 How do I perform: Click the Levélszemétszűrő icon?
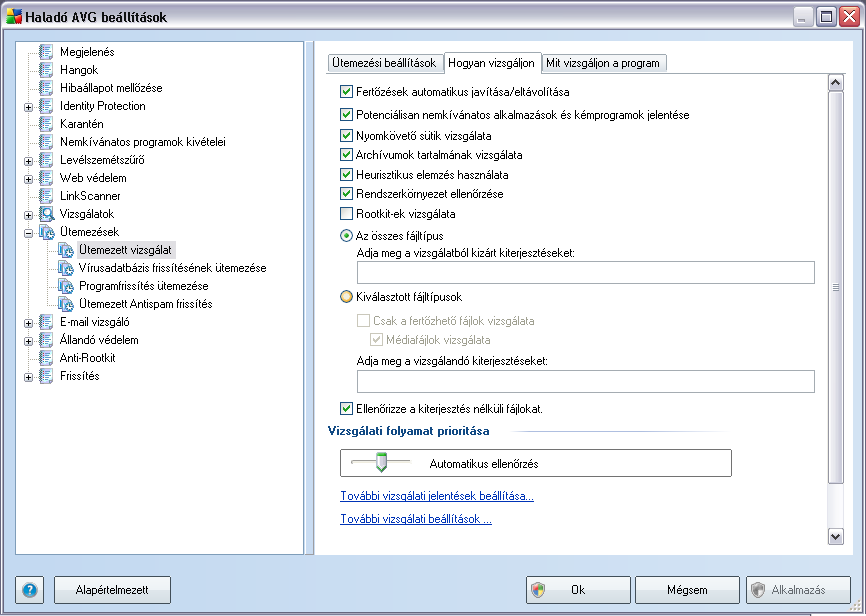tap(46, 160)
